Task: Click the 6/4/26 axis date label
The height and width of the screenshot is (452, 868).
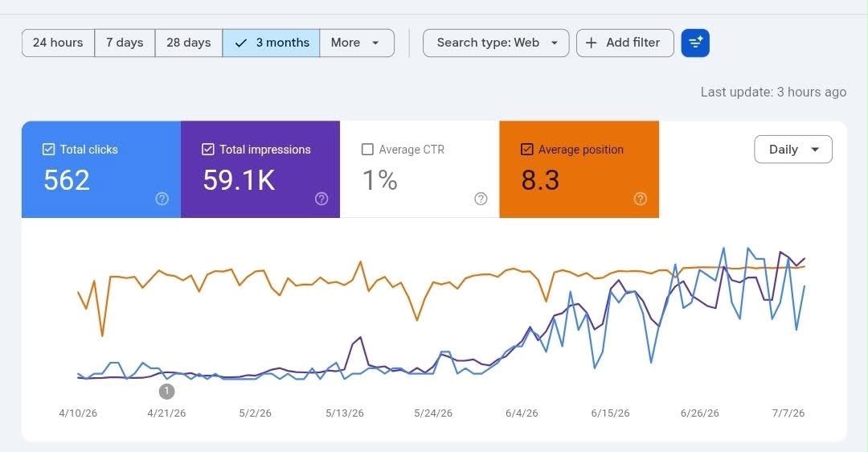Action: point(522,413)
